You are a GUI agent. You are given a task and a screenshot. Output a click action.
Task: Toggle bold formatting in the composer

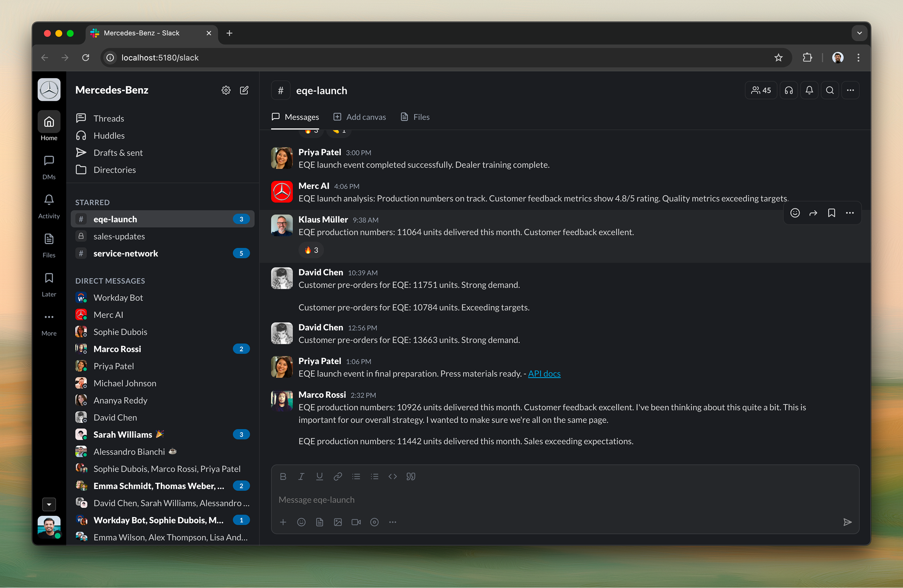(283, 477)
